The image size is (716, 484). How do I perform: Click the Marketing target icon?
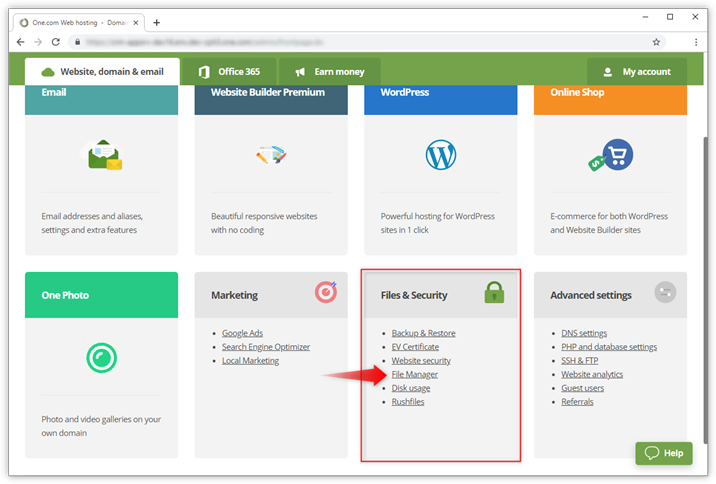point(326,292)
